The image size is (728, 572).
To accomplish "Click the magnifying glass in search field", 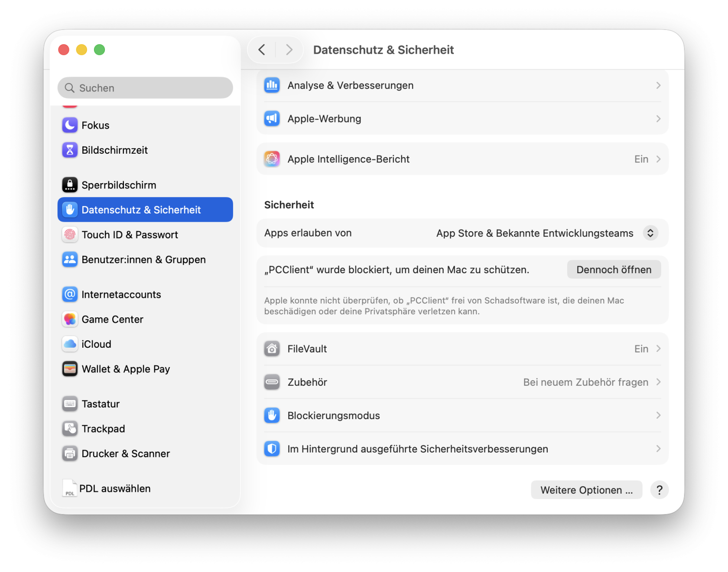I will pyautogui.click(x=69, y=88).
